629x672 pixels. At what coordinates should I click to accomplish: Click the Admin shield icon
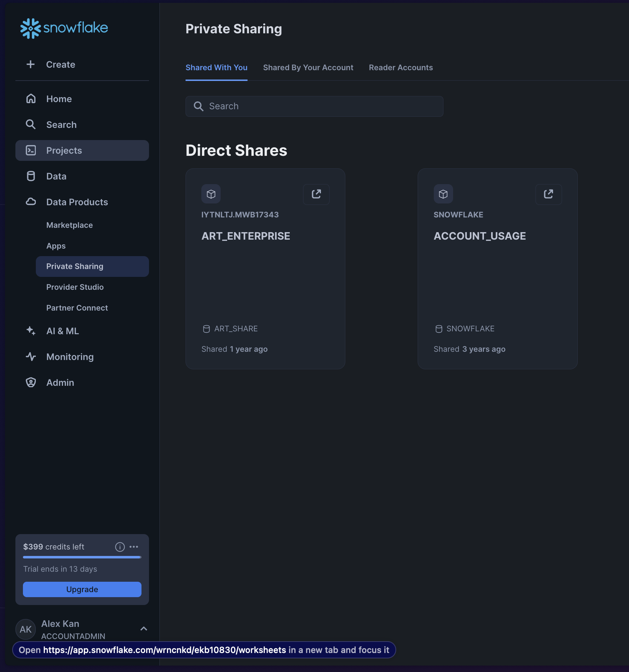pos(31,383)
